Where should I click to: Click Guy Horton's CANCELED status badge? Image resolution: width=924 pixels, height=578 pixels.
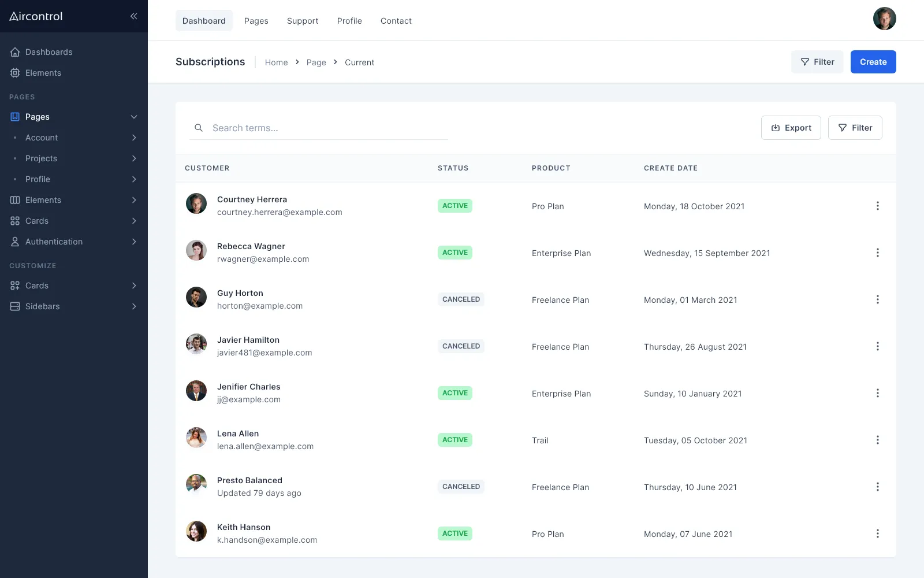coord(461,299)
